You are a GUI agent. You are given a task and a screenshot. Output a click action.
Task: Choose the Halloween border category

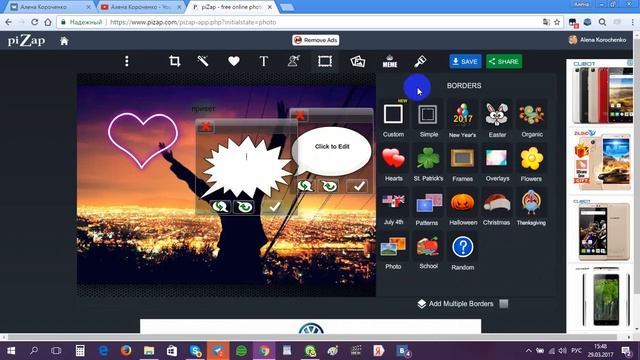[x=463, y=207]
